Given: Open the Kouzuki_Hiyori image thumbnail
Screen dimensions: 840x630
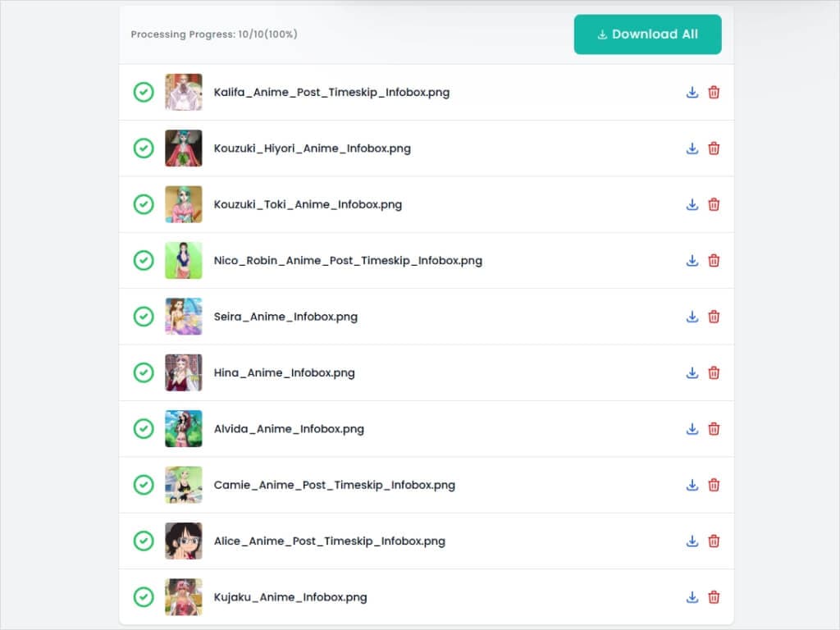Looking at the screenshot, I should (x=184, y=148).
